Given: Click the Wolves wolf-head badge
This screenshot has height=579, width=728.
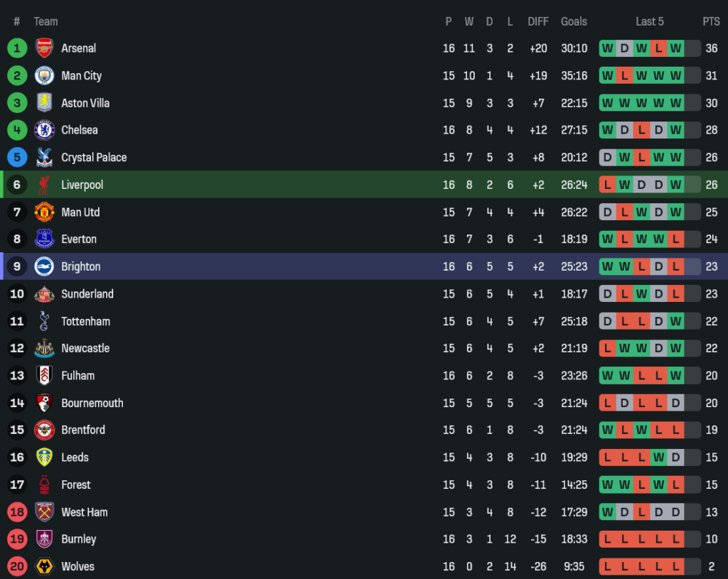Looking at the screenshot, I should pos(44,566).
